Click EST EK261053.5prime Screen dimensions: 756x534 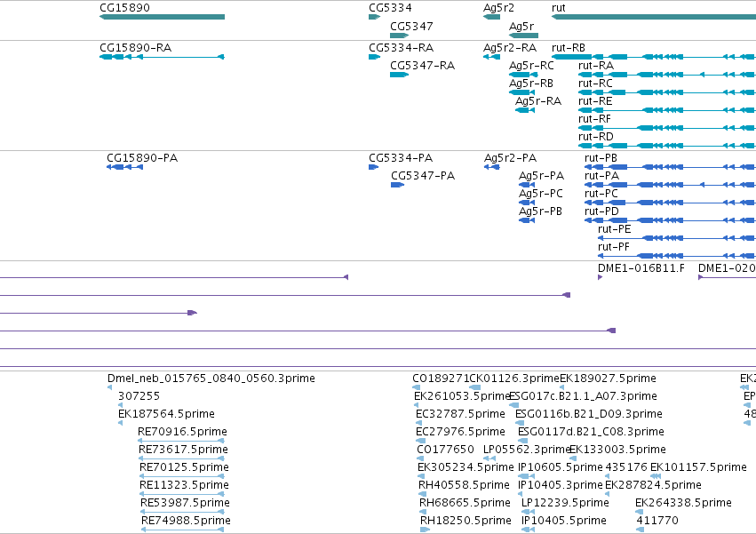[462, 396]
